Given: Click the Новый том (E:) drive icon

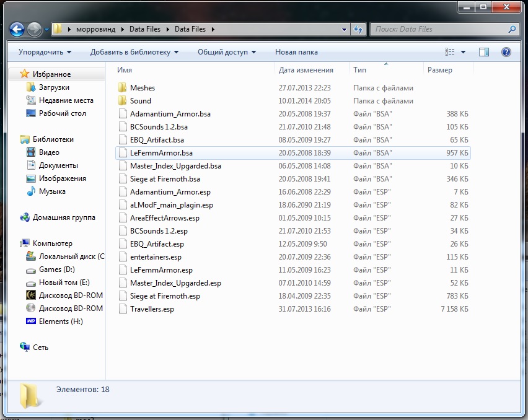Looking at the screenshot, I should [x=30, y=283].
